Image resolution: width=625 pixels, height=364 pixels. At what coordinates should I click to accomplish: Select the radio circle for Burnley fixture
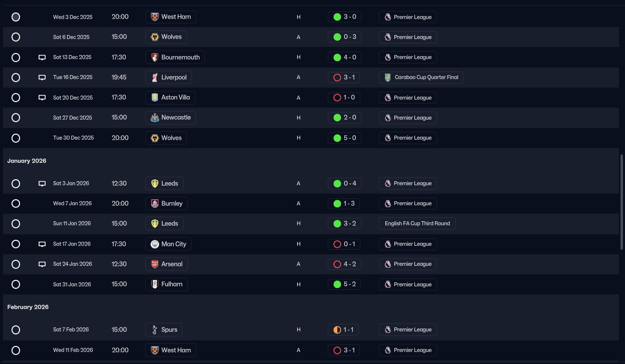coord(16,204)
